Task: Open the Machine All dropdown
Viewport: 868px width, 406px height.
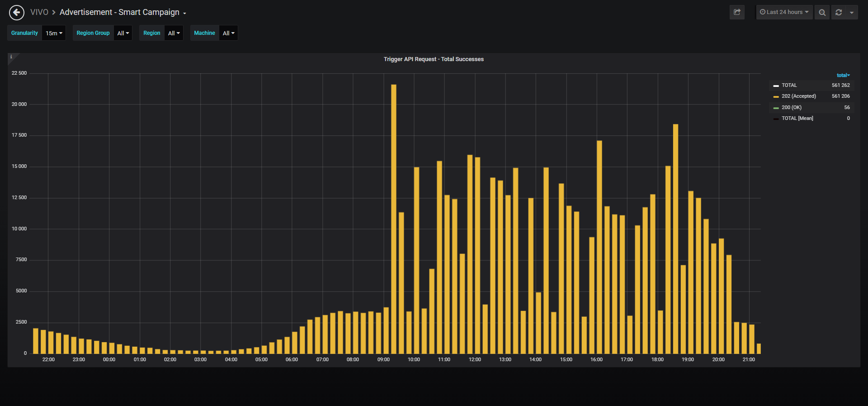Action: pyautogui.click(x=228, y=33)
